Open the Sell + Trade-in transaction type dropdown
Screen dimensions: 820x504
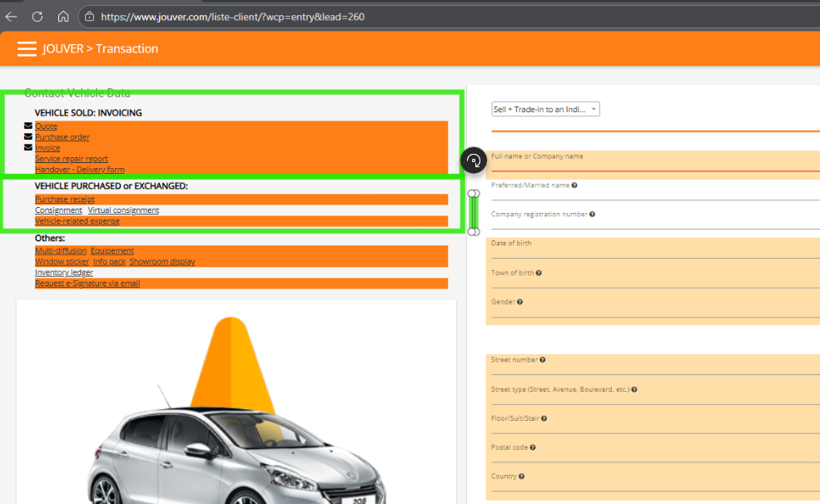click(x=545, y=109)
